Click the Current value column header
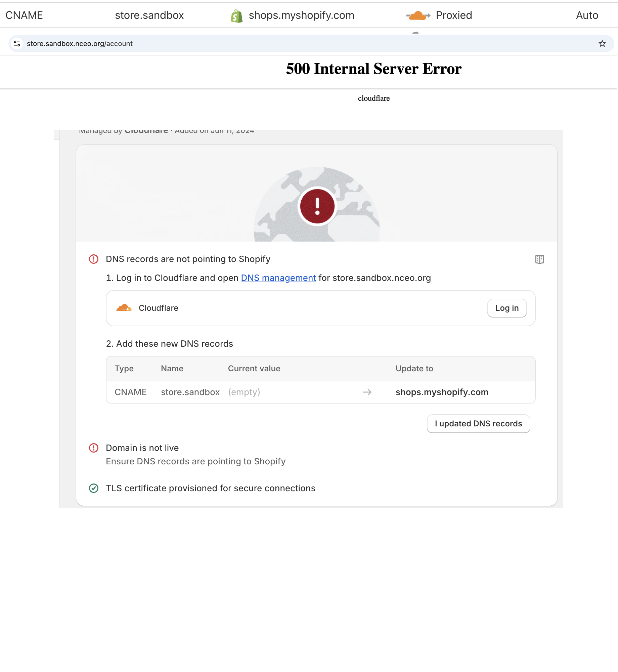This screenshot has width=618, height=672. pos(254,369)
